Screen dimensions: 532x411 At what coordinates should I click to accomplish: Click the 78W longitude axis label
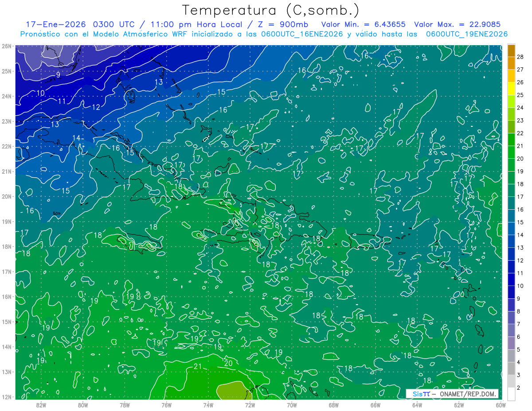[x=125, y=405]
